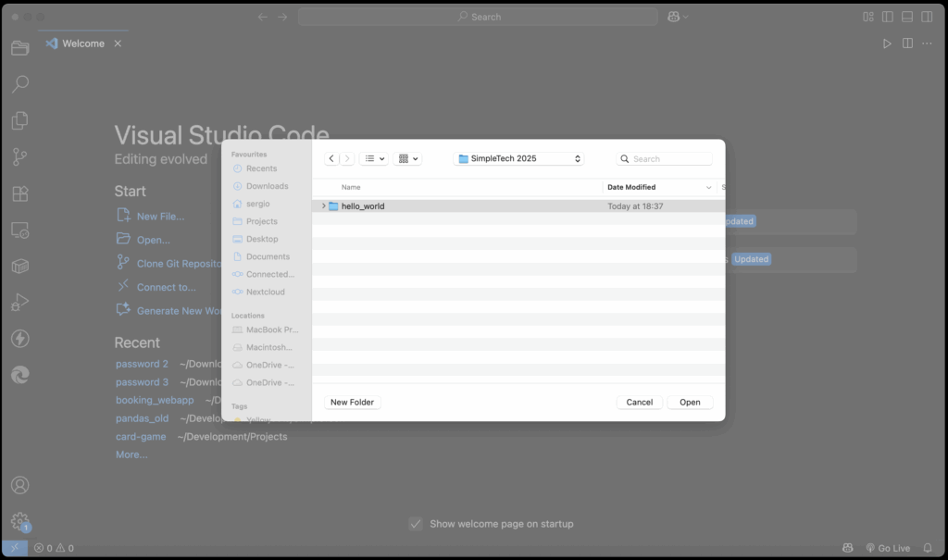The image size is (948, 560).
Task: Click the VS Code title bar search box
Action: point(478,17)
